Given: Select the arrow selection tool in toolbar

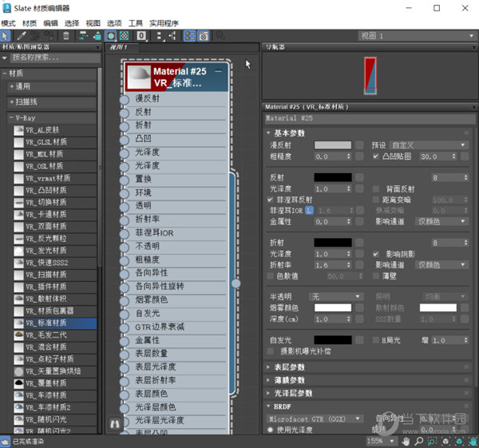Looking at the screenshot, I should click(6, 36).
